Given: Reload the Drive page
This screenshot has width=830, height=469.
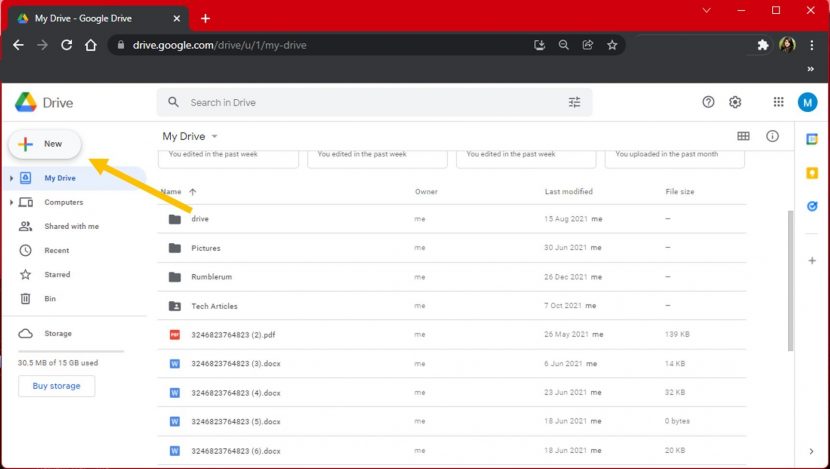Looking at the screenshot, I should point(66,45).
